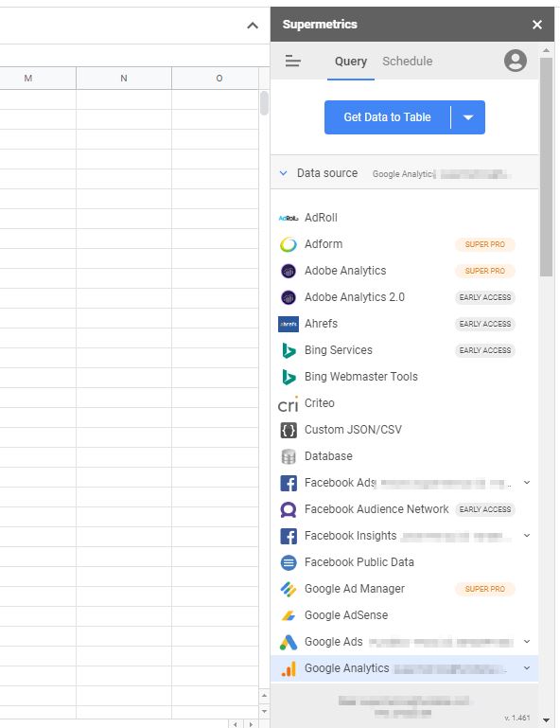This screenshot has height=728, width=560.
Task: Click the Custom JSON/CSV braces icon
Action: (x=289, y=431)
